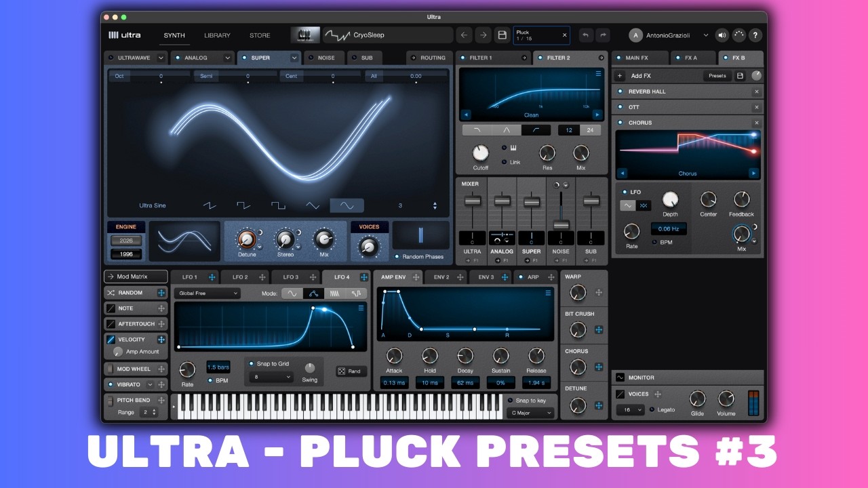868x488 pixels.
Task: Toggle the ULTRAWAVE oscillator power
Action: (x=112, y=58)
